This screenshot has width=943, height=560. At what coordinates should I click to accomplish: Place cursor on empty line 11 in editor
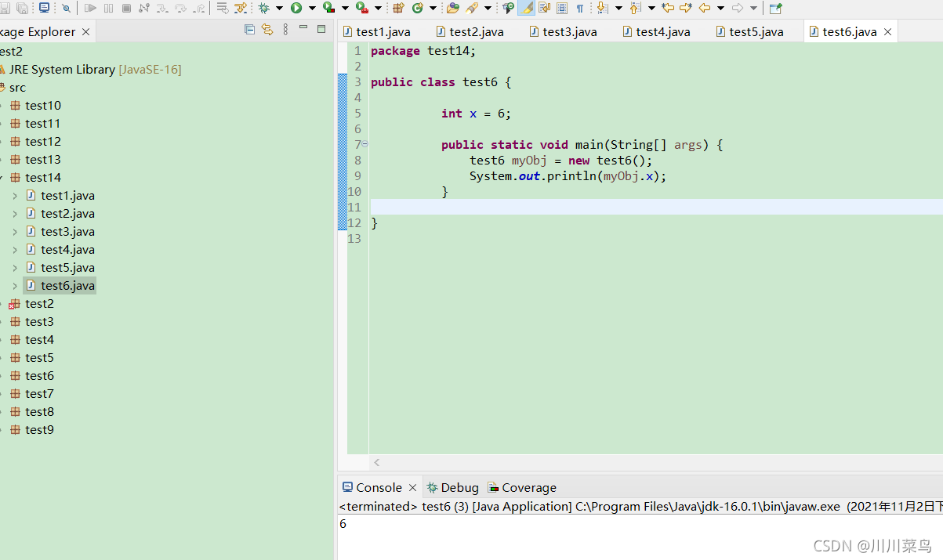[x=656, y=207]
